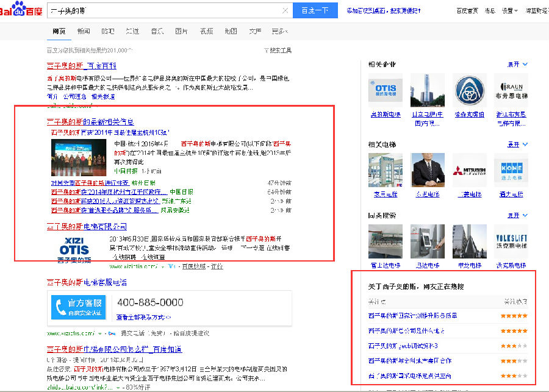Viewport: 549px width, 392px height.
Task: Switch to the 知道 tab
Action: pos(132,31)
